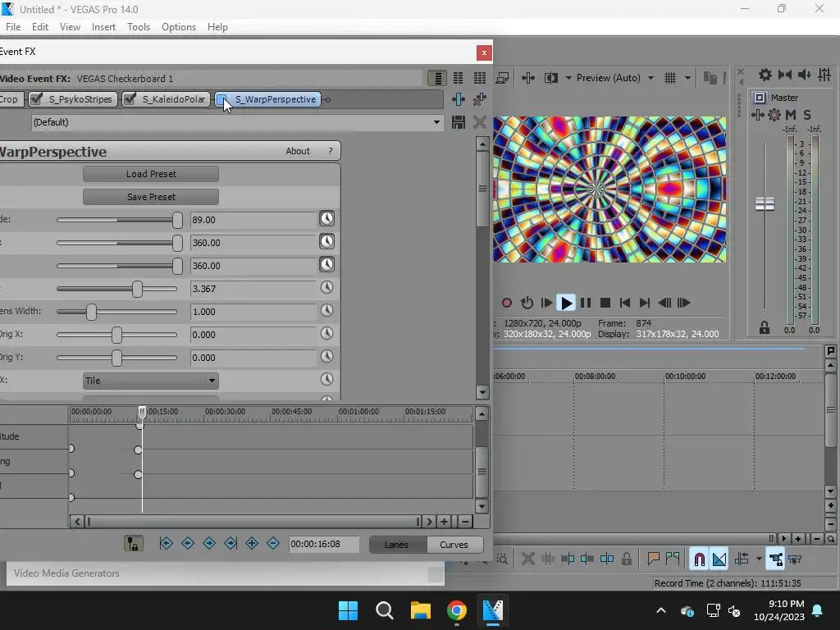Toggle S_PsykoStripes effect checkbox
This screenshot has height=630, width=840.
point(36,99)
